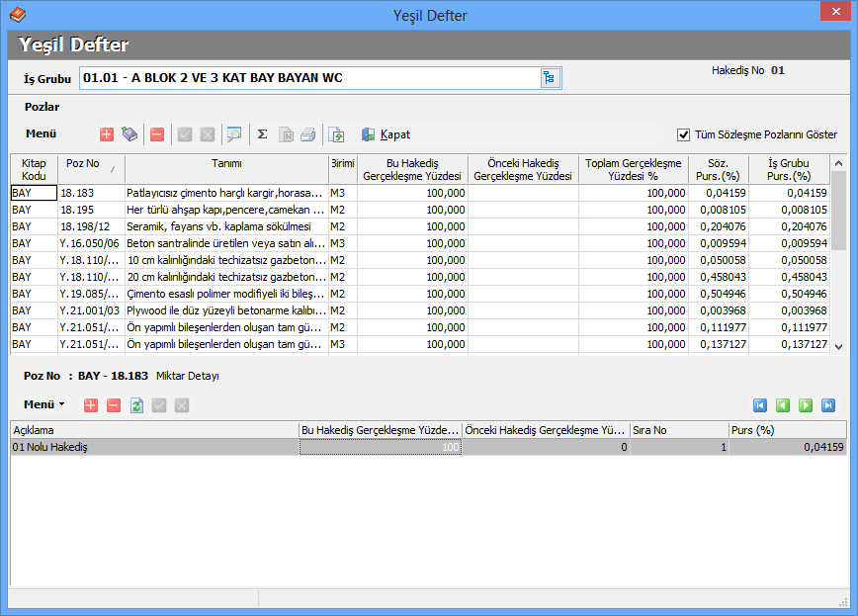Screen dimensions: 858x616
Task: Click the İş Grubu text field
Action: coord(308,78)
